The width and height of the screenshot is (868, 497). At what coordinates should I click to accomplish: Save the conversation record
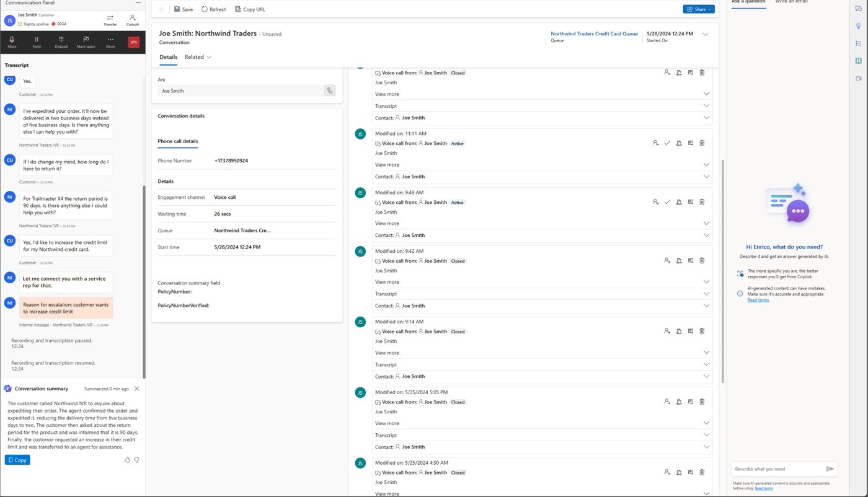click(x=184, y=9)
